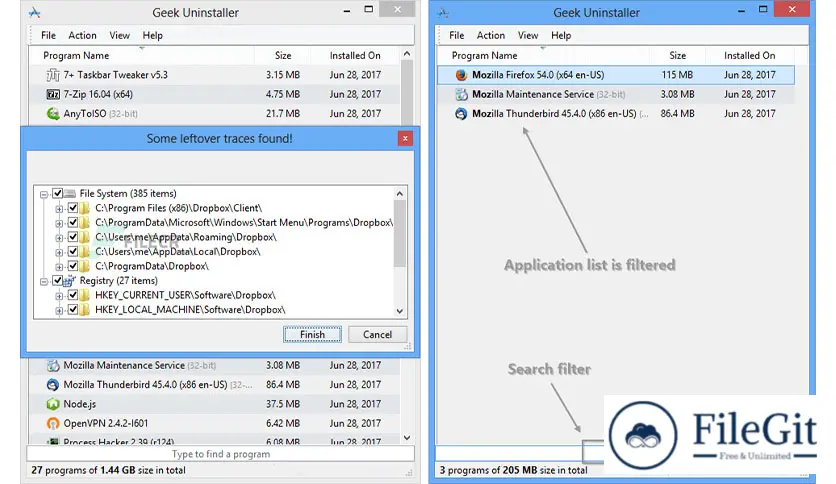
Task: Open Action menu in left window
Action: pyautogui.click(x=83, y=36)
